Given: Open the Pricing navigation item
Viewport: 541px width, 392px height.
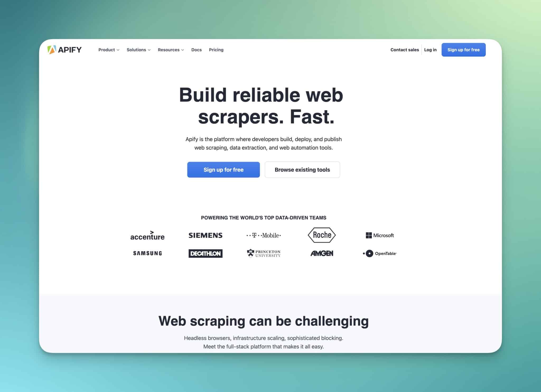Looking at the screenshot, I should [216, 50].
